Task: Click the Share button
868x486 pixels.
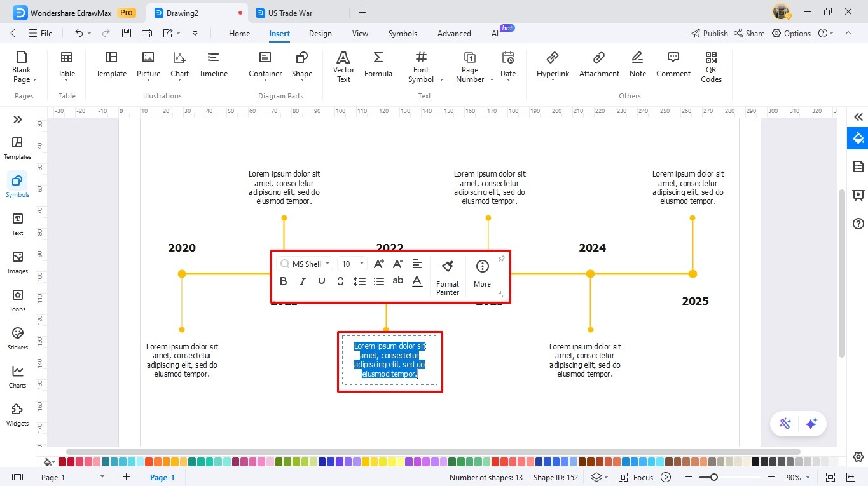Action: pos(749,34)
